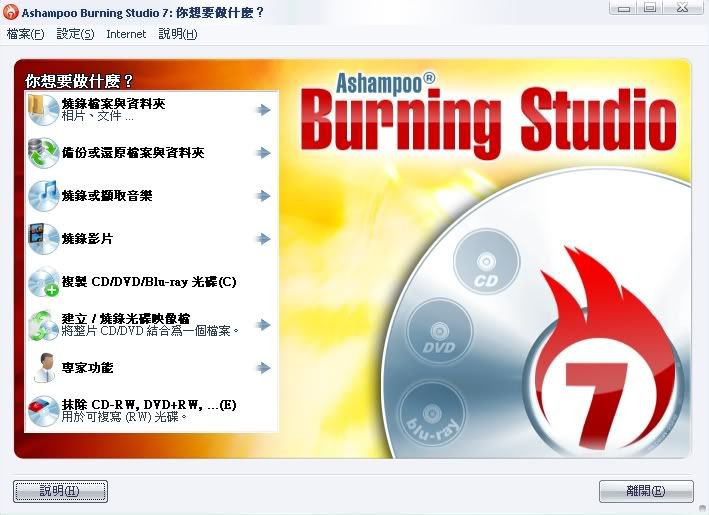Open the 說明(H) menu in menu bar
This screenshot has width=709, height=515.
coord(178,34)
